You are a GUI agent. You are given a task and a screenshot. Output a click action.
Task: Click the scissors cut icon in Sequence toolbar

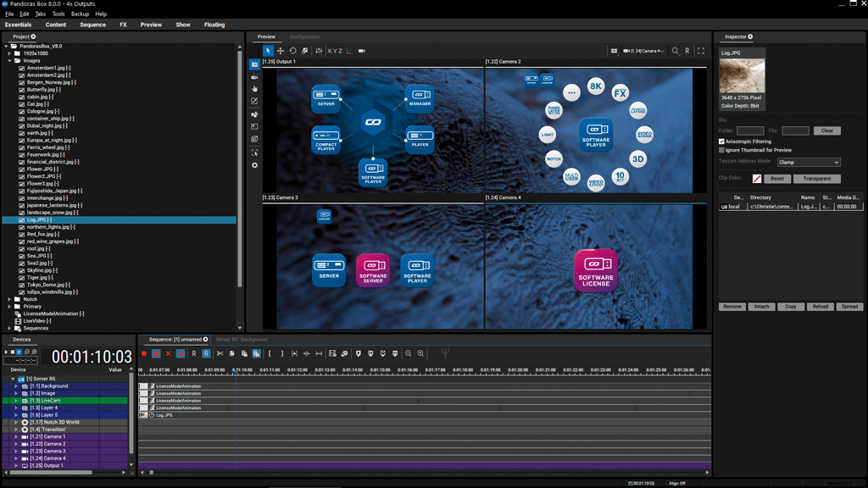(x=220, y=353)
